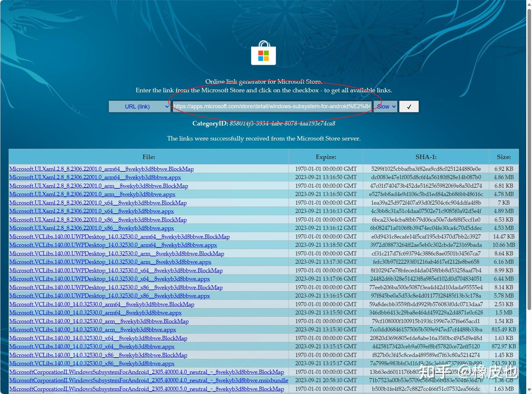Click the 14.47 KB size cell
Viewport: 532px width, 394px height.
click(x=504, y=237)
